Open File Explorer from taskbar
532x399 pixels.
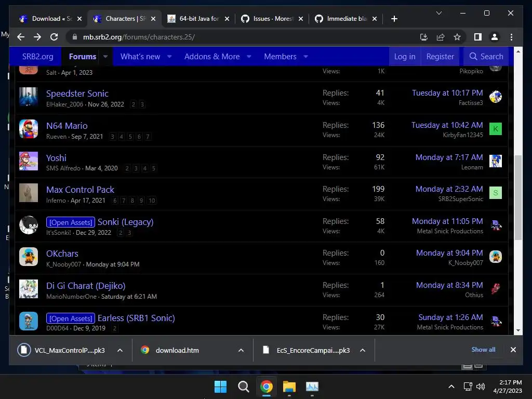289,387
